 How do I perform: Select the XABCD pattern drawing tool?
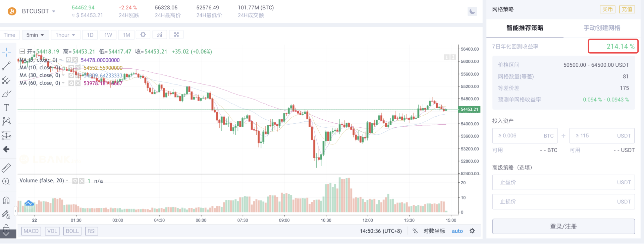6,121
